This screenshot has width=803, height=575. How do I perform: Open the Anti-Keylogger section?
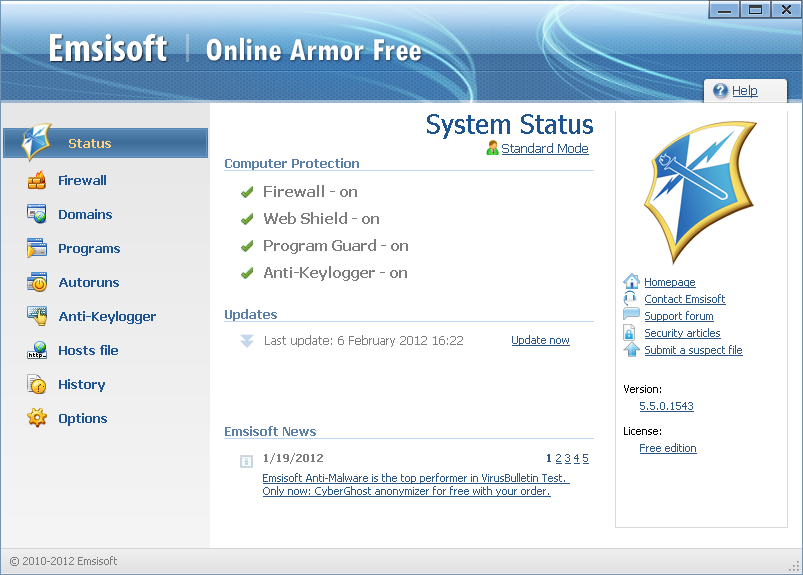point(107,316)
